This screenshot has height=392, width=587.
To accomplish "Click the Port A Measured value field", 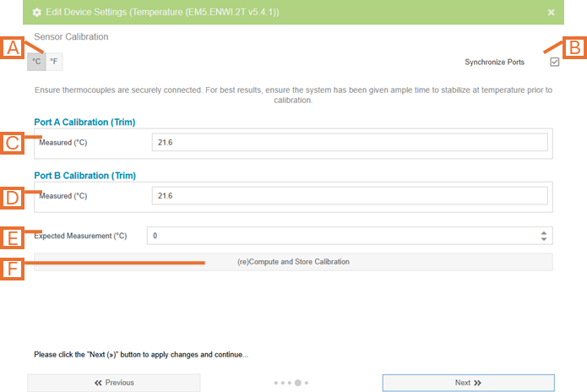I will coord(350,143).
